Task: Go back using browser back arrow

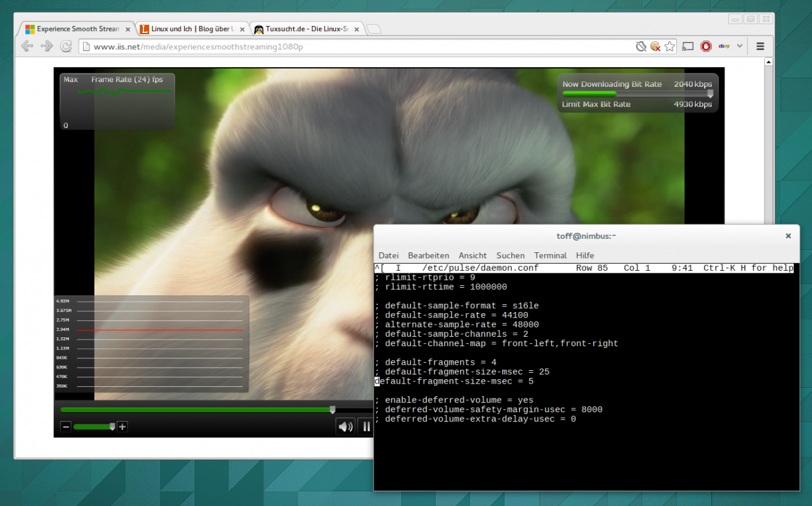Action: pyautogui.click(x=27, y=46)
